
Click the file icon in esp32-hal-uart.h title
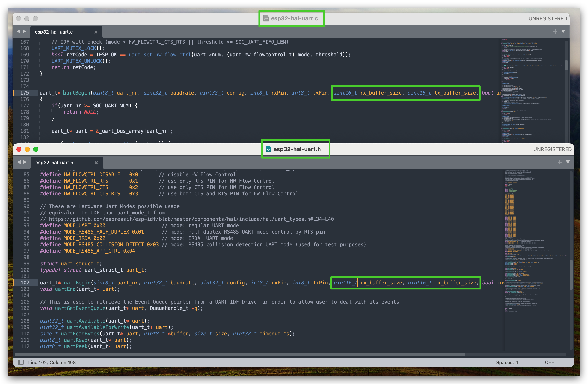[x=269, y=149]
